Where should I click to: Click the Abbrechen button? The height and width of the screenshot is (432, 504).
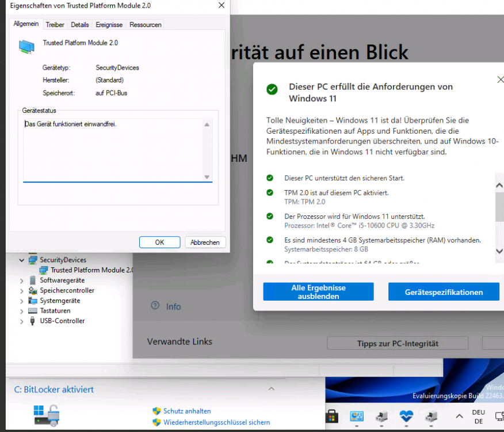pos(205,242)
